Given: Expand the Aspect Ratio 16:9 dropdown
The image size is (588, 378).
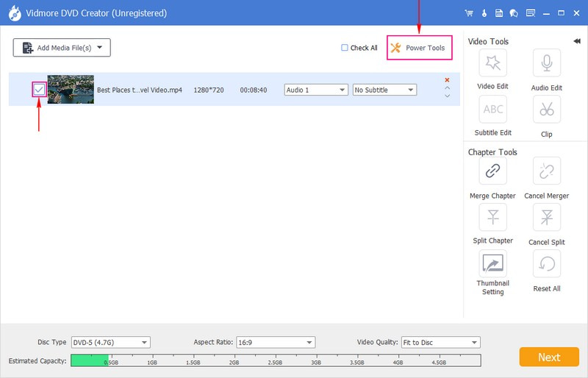Looking at the screenshot, I should click(x=275, y=342).
